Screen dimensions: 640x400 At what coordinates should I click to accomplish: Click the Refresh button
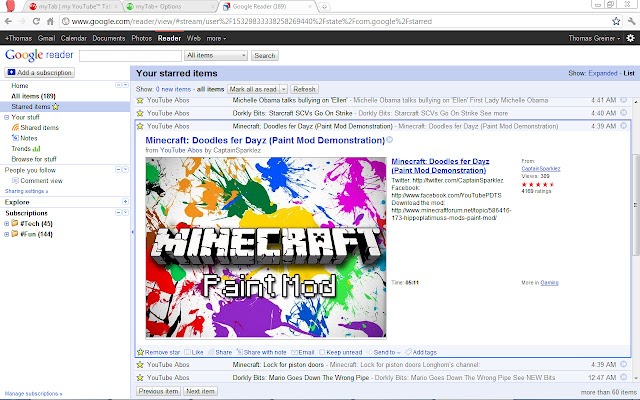click(x=304, y=89)
